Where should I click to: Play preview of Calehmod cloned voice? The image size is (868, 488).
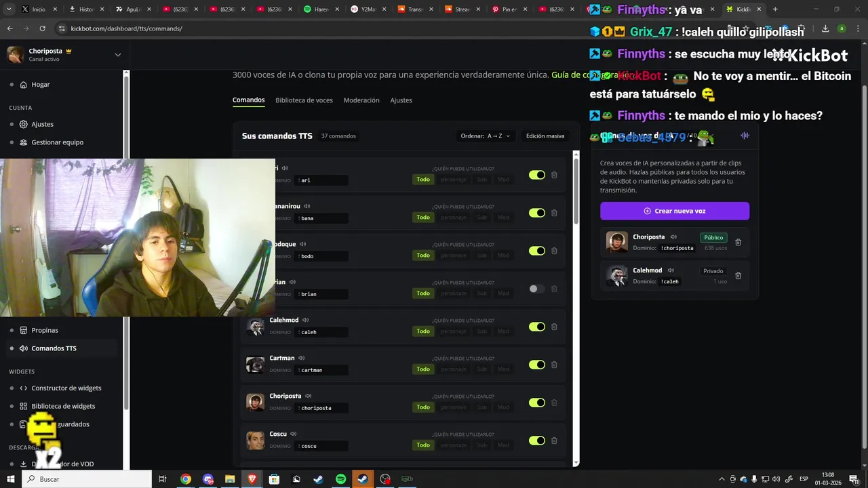671,270
